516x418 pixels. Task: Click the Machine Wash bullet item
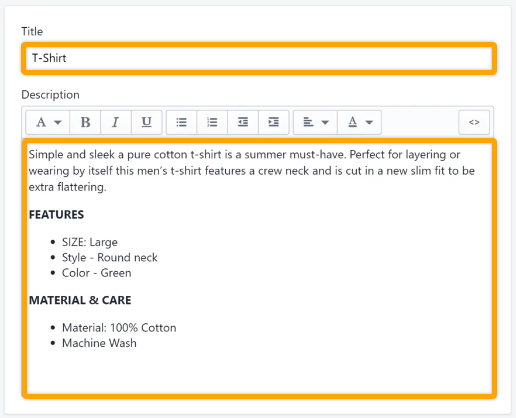point(99,343)
